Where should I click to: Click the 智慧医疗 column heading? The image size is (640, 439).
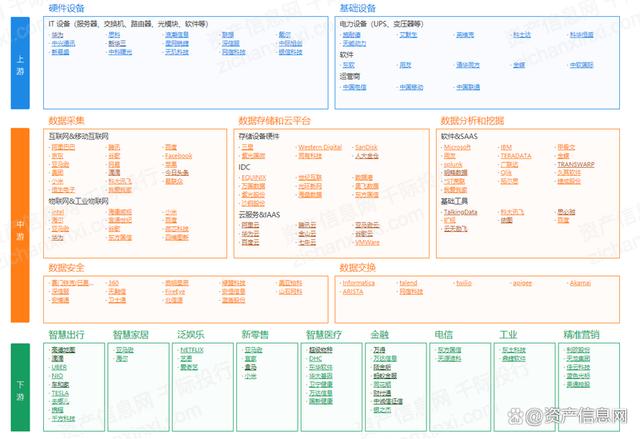click(x=324, y=335)
